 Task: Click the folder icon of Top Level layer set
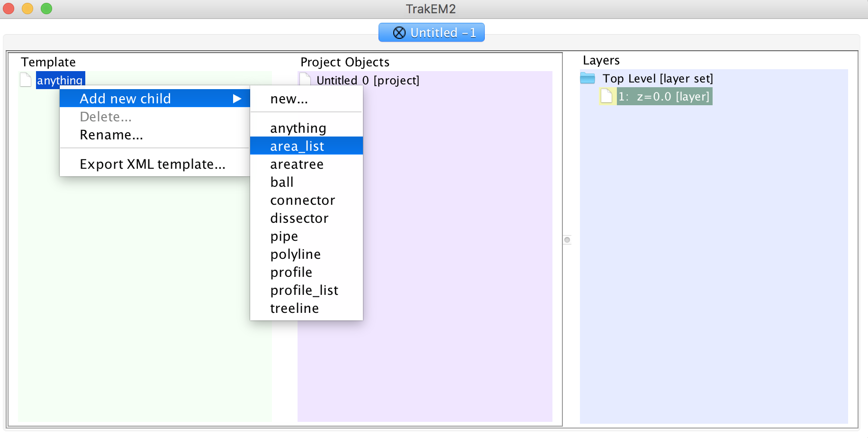pyautogui.click(x=588, y=78)
